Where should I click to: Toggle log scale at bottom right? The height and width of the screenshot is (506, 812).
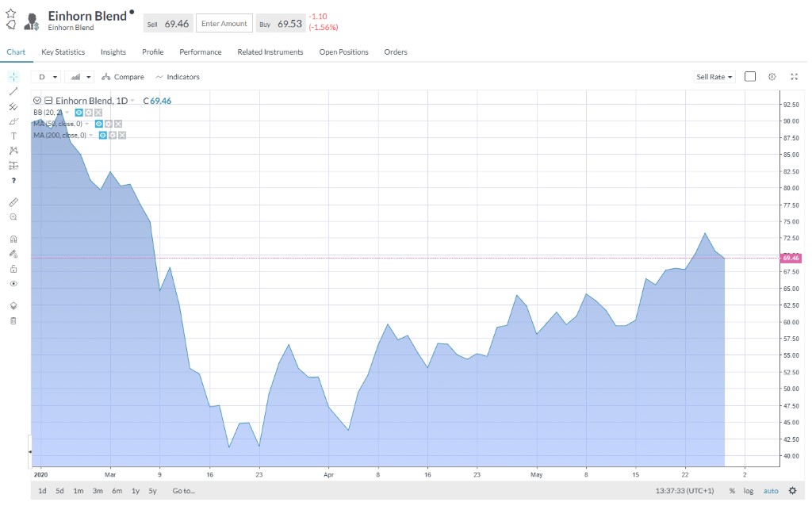pos(748,491)
